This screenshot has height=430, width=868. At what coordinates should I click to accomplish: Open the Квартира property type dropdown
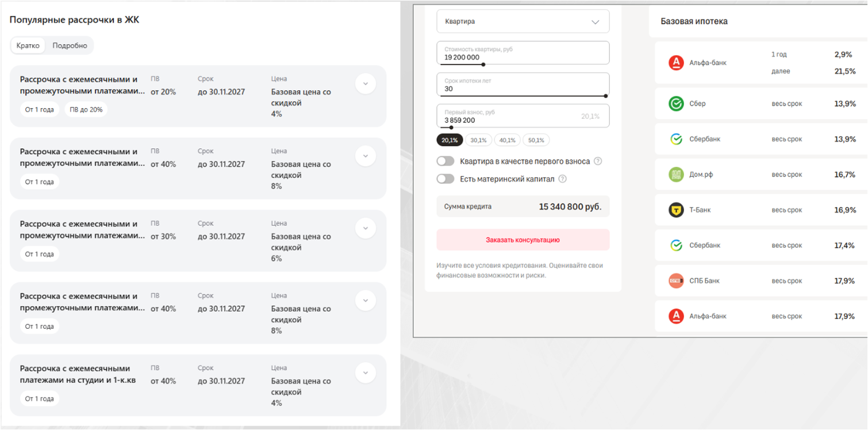[x=523, y=22]
